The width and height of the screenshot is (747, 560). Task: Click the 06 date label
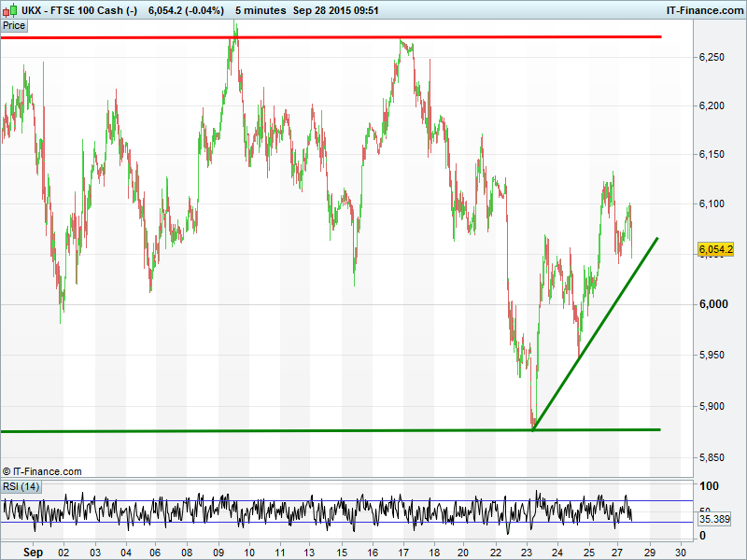coord(155,553)
